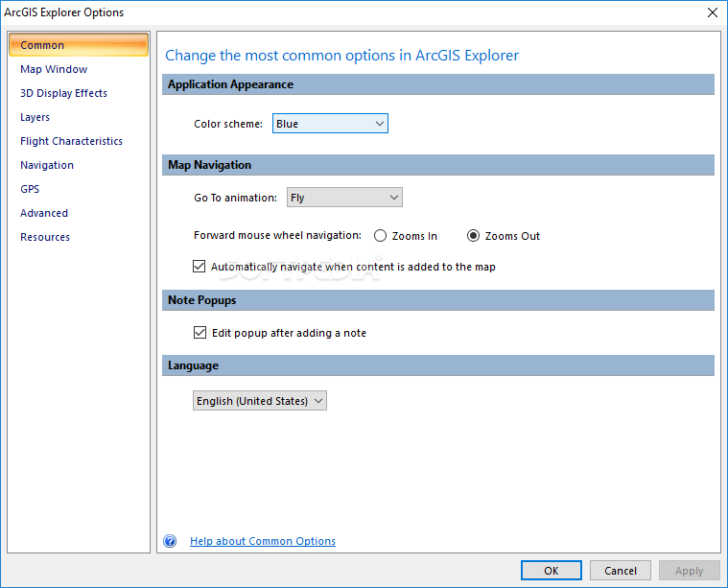Screen dimensions: 728x588
Task: Show Flight Characteristics settings
Action: pos(71,141)
